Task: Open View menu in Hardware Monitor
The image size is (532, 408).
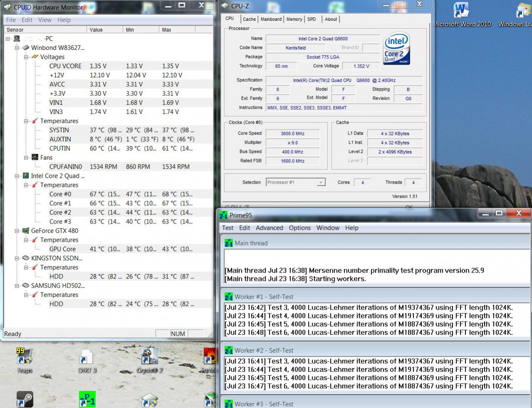Action: coord(45,20)
